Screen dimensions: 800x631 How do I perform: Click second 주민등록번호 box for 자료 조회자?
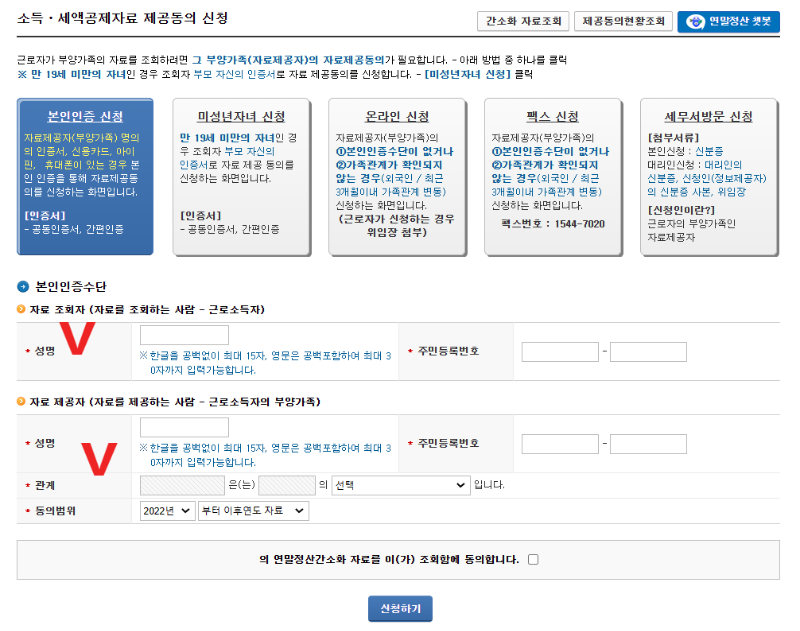pos(648,352)
